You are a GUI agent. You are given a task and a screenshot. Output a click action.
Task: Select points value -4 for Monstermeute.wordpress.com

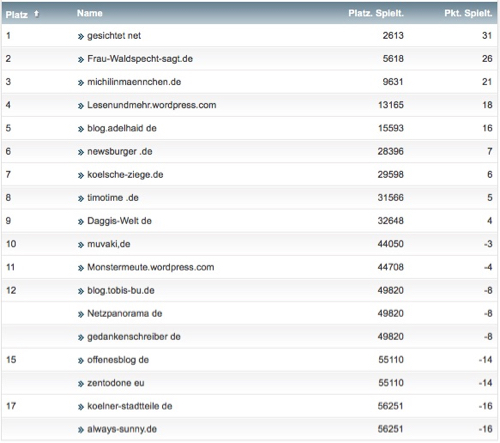488,267
